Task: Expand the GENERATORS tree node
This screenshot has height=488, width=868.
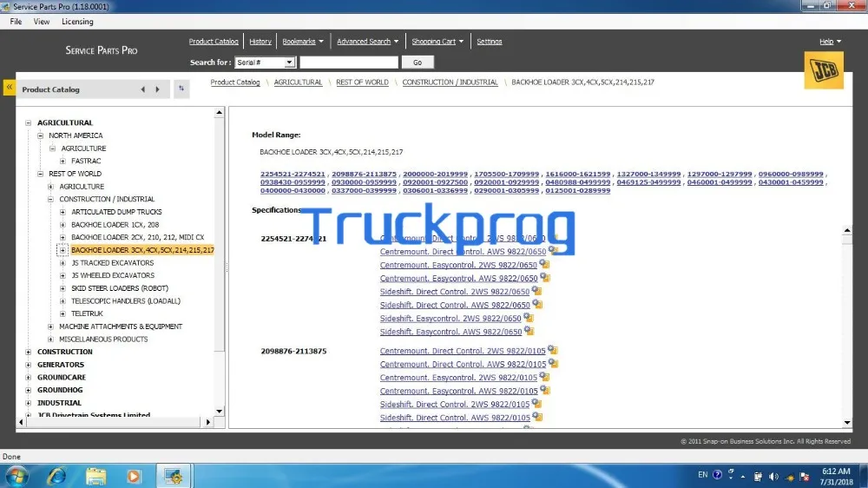Action: (29, 365)
